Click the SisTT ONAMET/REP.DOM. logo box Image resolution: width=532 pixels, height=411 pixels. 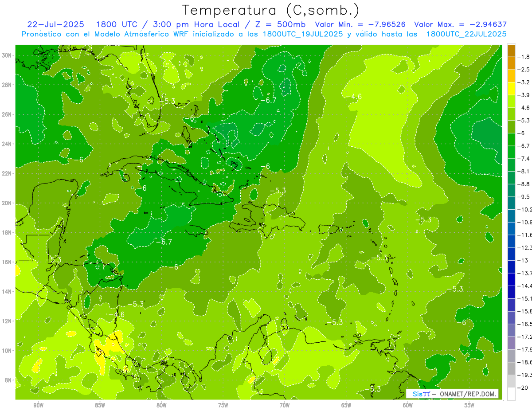[452, 394]
